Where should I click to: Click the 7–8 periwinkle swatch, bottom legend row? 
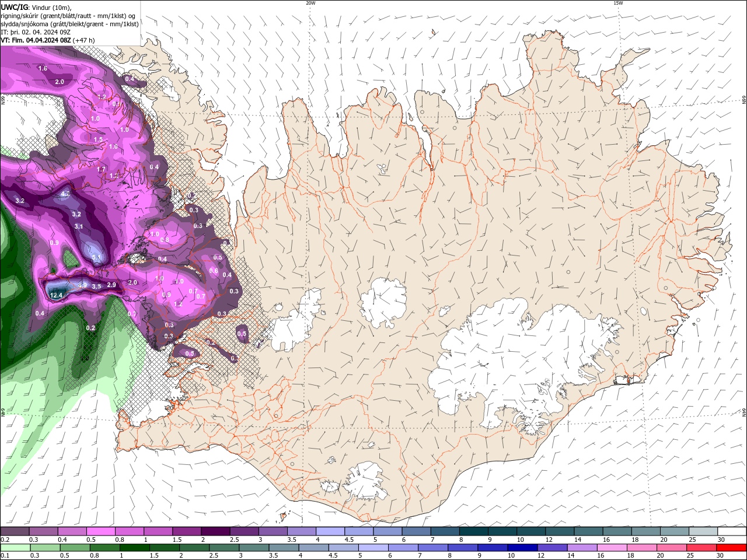pyautogui.click(x=432, y=548)
